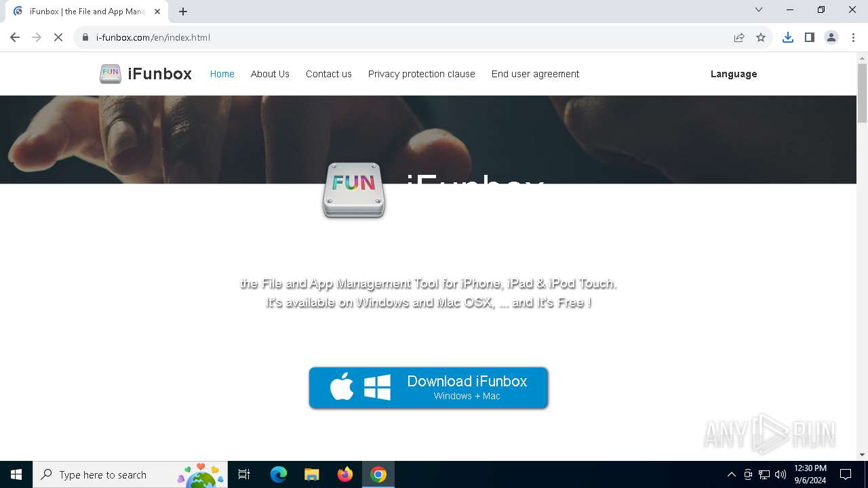Viewport: 868px width, 488px height.
Task: Click the browser forward arrow
Action: pos(37,37)
